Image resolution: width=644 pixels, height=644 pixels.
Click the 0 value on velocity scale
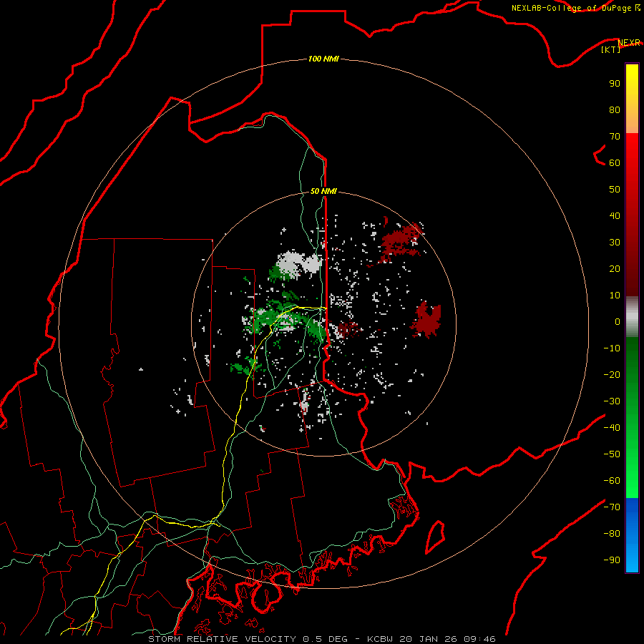(618, 321)
